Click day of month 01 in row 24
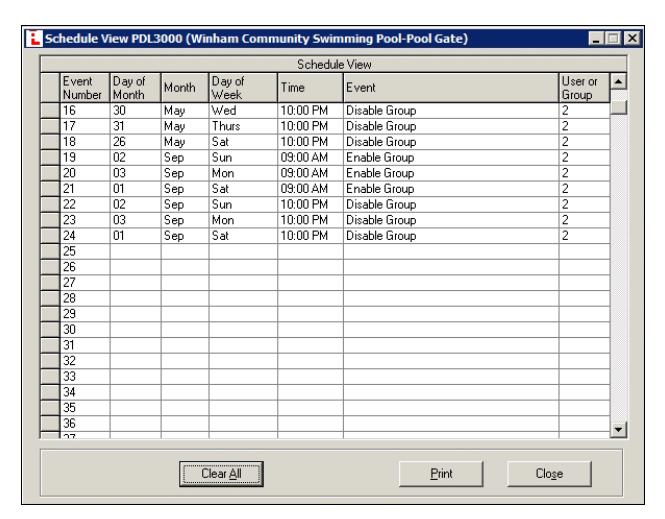This screenshot has width=665, height=519. pyautogui.click(x=135, y=236)
